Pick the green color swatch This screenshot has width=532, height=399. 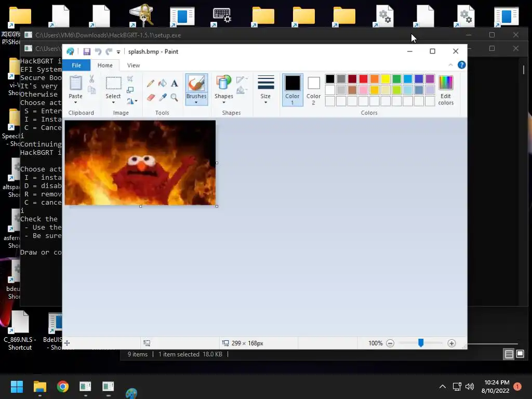coord(396,79)
